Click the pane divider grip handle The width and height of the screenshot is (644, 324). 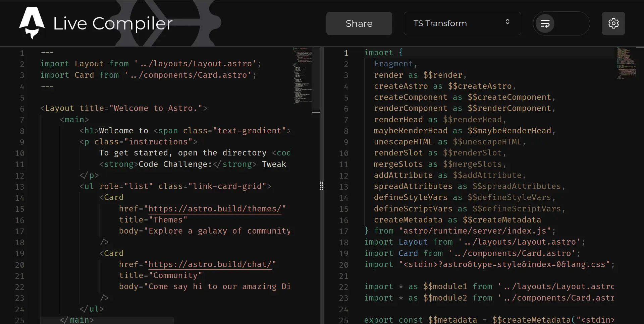point(322,186)
